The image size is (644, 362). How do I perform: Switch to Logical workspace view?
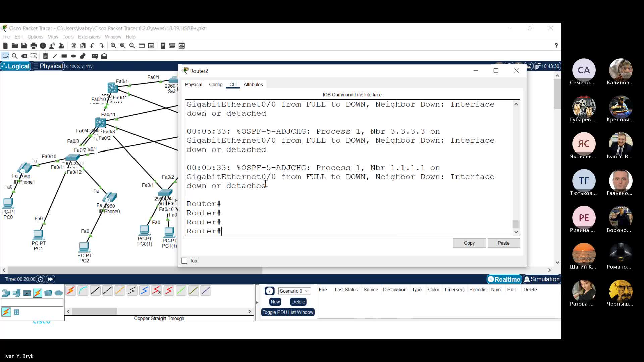[16, 66]
